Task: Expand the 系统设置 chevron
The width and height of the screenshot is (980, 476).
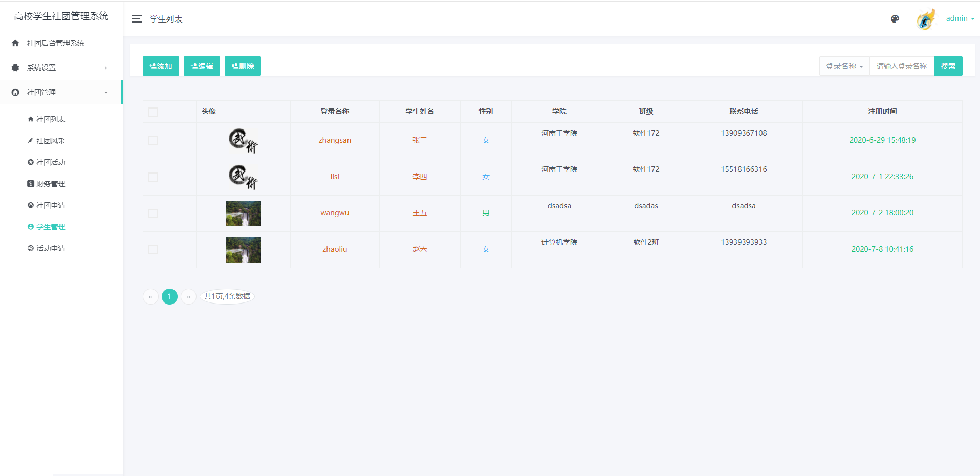Action: [x=106, y=68]
